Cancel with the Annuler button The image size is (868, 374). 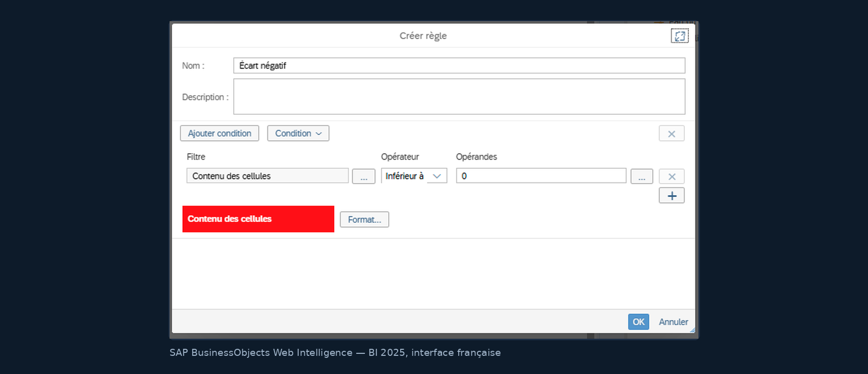tap(673, 322)
